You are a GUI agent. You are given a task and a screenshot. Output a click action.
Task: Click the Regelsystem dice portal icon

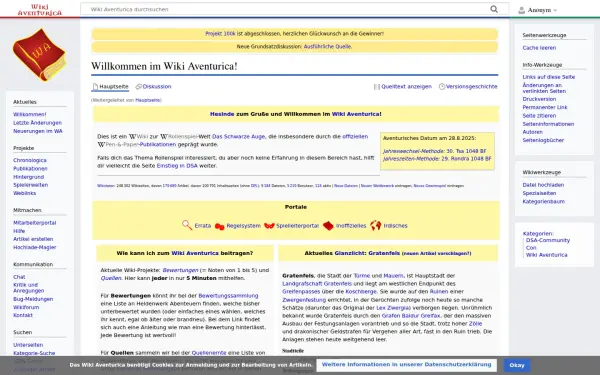pos(220,226)
